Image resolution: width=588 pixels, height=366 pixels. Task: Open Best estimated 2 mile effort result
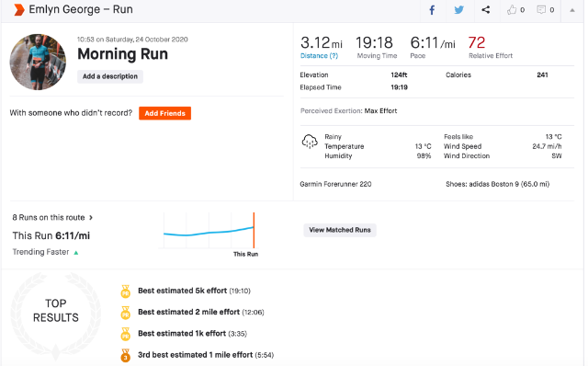pos(201,312)
